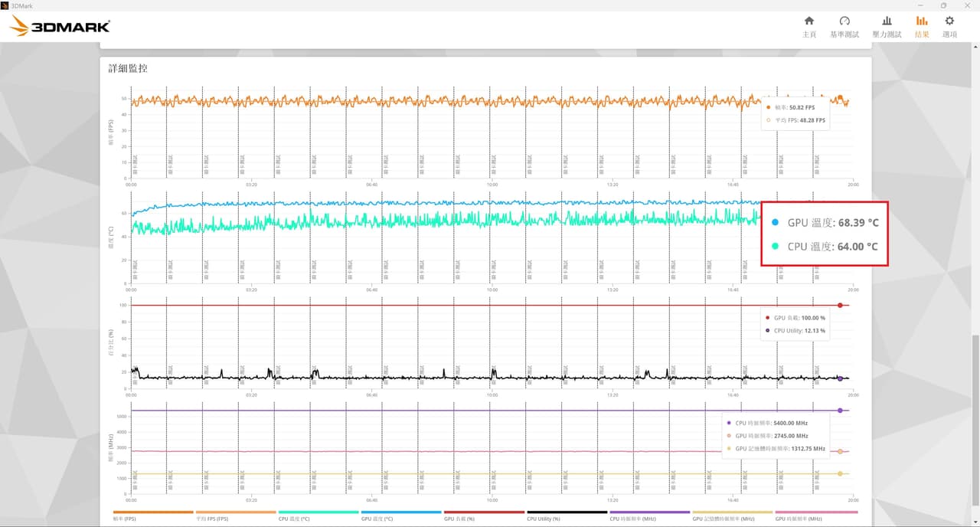Toggle the CPU Utility (%) legend series
Screen dimensions: 980x527
[567, 515]
